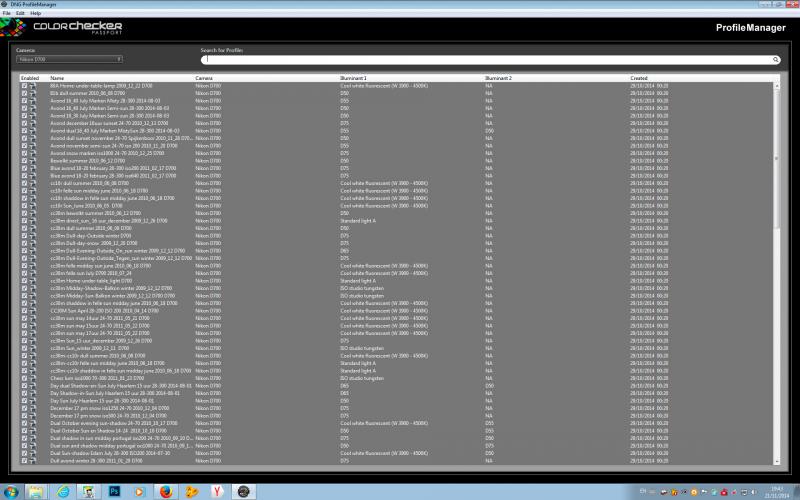Uncheck 'Dual October Sun en Shadow' profile
The width and height of the screenshot is (800, 500).
pyautogui.click(x=24, y=431)
